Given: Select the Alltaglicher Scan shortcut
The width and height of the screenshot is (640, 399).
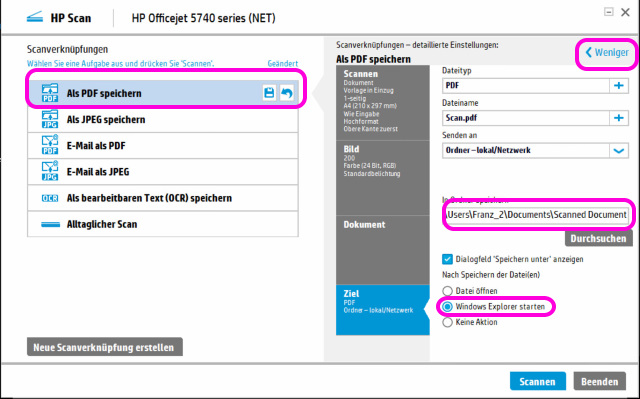Looking at the screenshot, I should (x=163, y=224).
